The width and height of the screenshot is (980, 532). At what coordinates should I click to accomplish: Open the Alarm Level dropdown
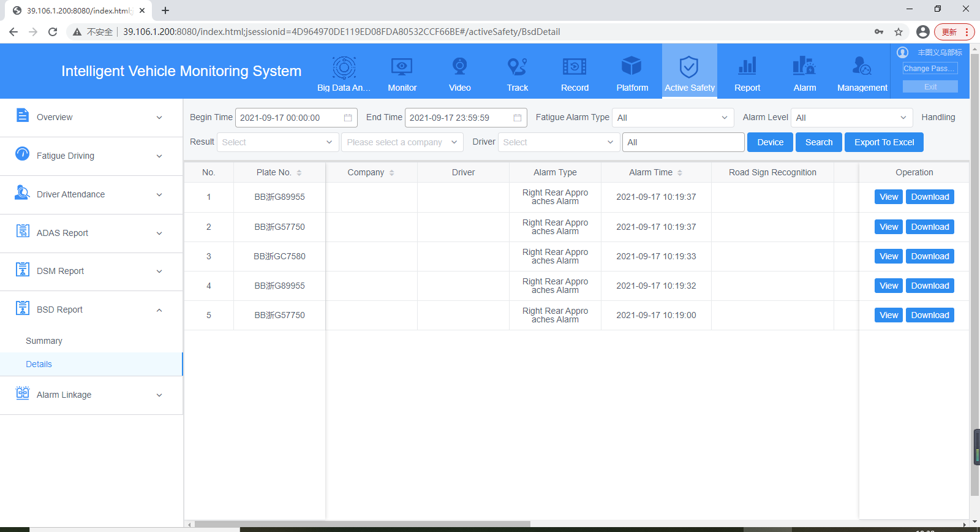tap(852, 118)
